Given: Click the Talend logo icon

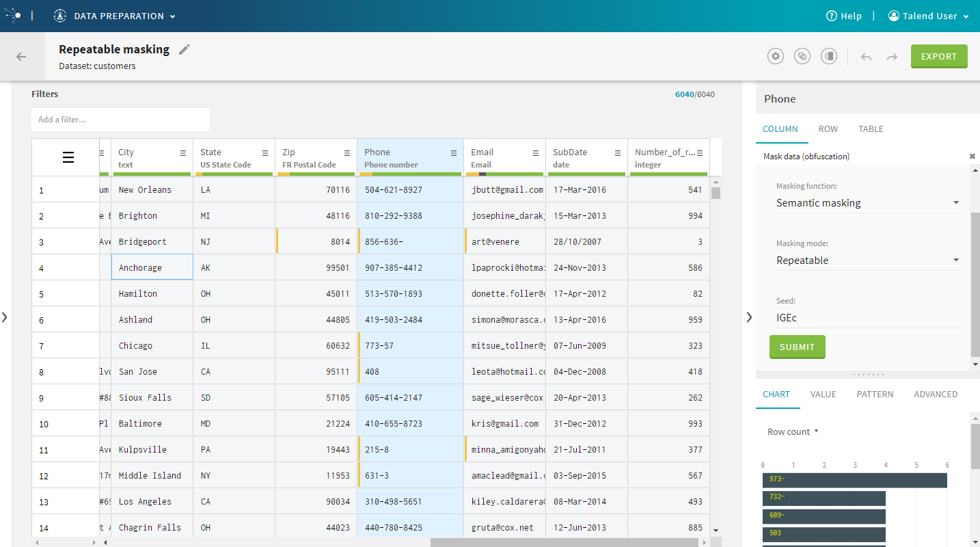Looking at the screenshot, I should [13, 16].
